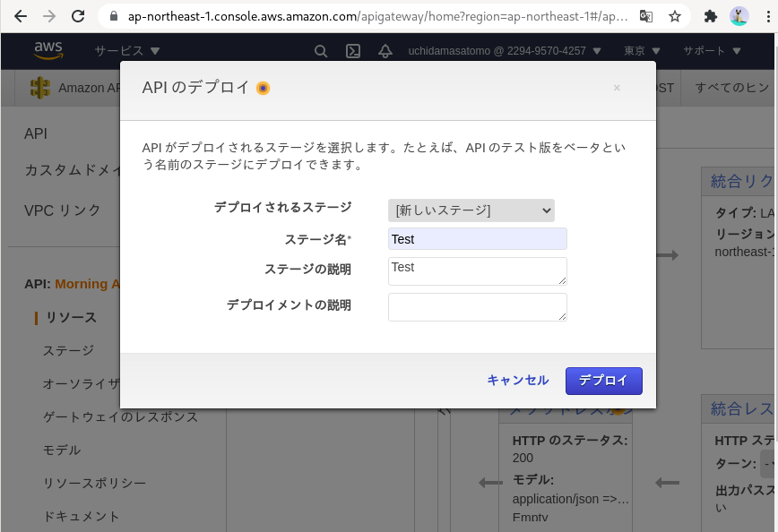Click the デプロイ button

603,380
